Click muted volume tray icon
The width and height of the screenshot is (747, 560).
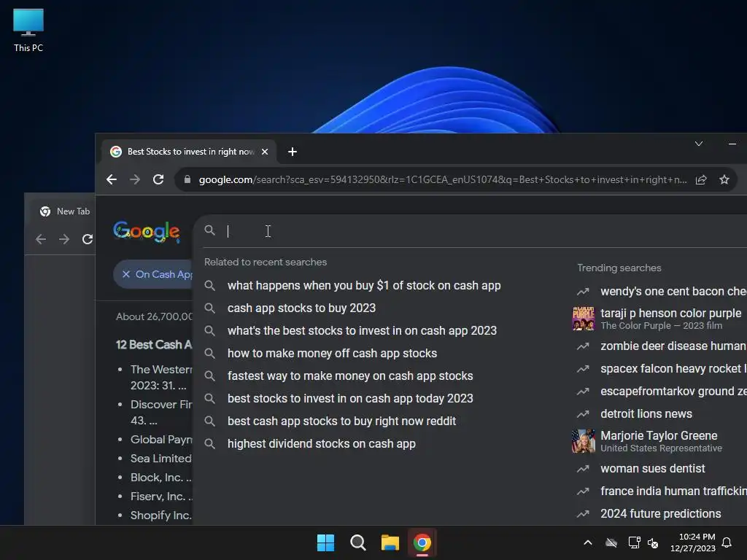pyautogui.click(x=653, y=542)
